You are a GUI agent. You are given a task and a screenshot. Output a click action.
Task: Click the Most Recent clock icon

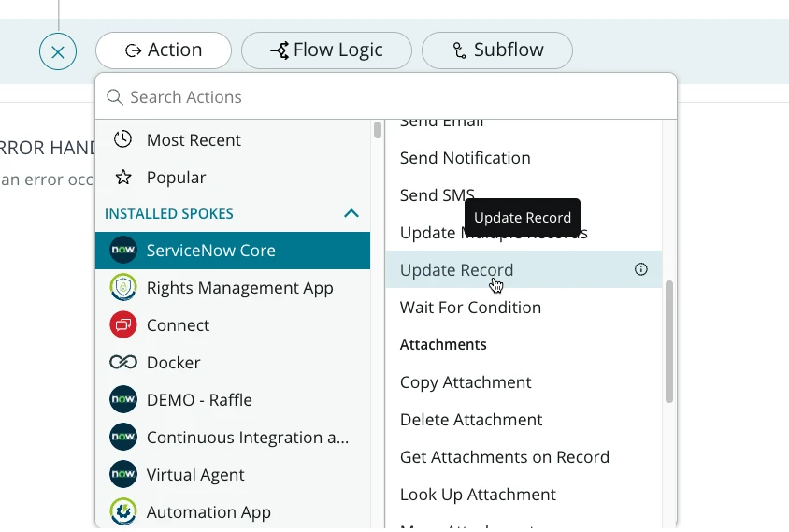[x=122, y=140]
